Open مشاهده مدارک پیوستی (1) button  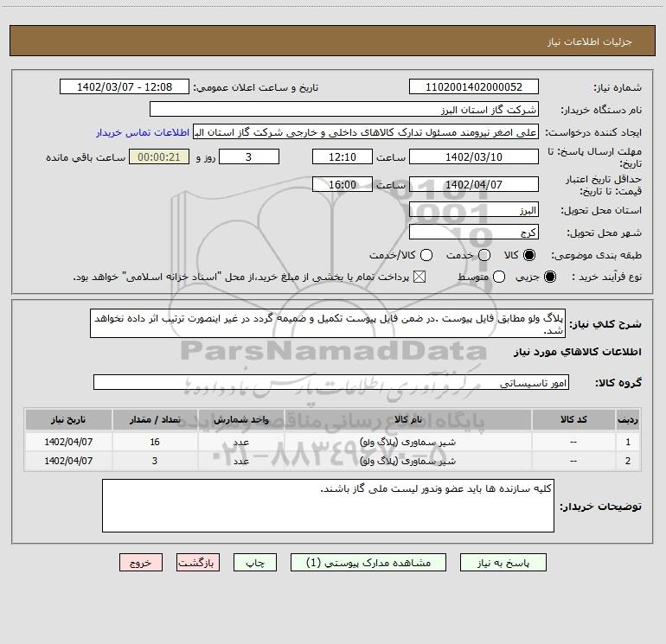[368, 563]
